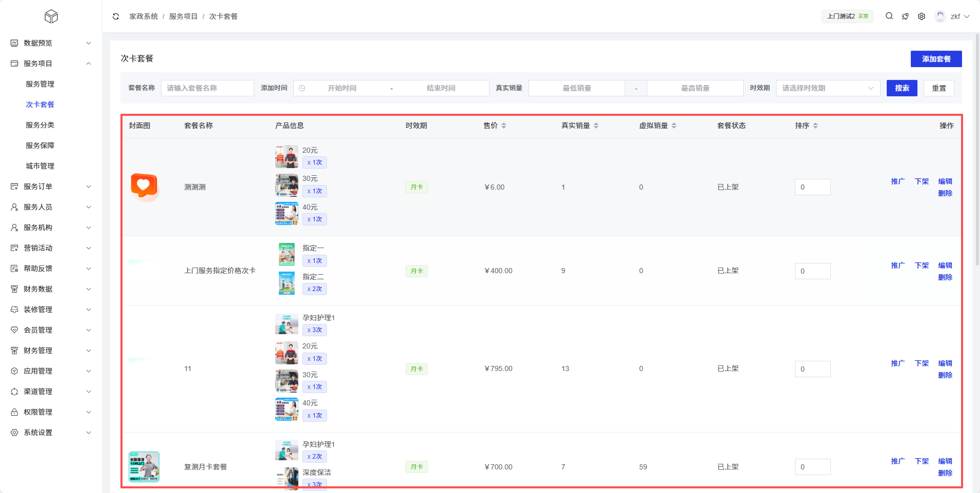Open 城市管理 submenu item
980x493 pixels.
pyautogui.click(x=40, y=166)
